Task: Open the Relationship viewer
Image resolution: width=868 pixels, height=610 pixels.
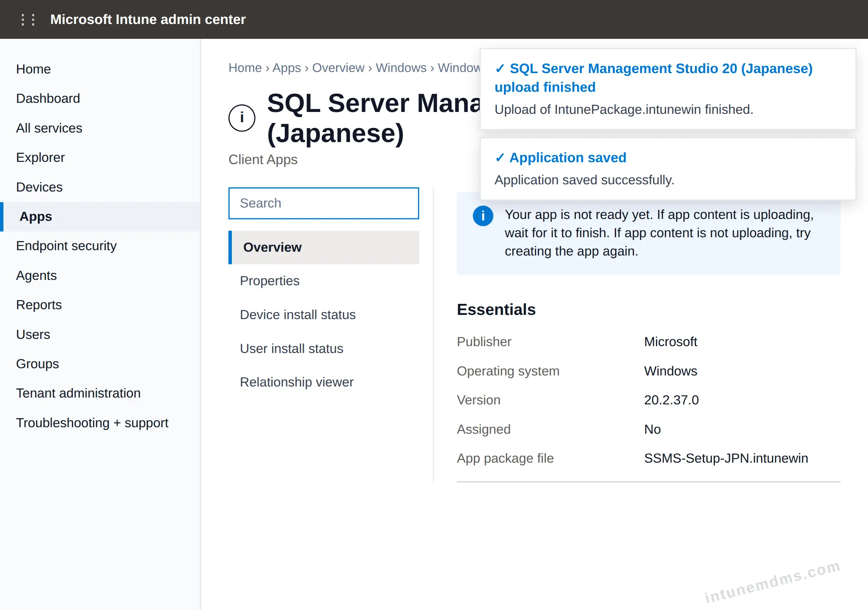Action: pyautogui.click(x=324, y=382)
